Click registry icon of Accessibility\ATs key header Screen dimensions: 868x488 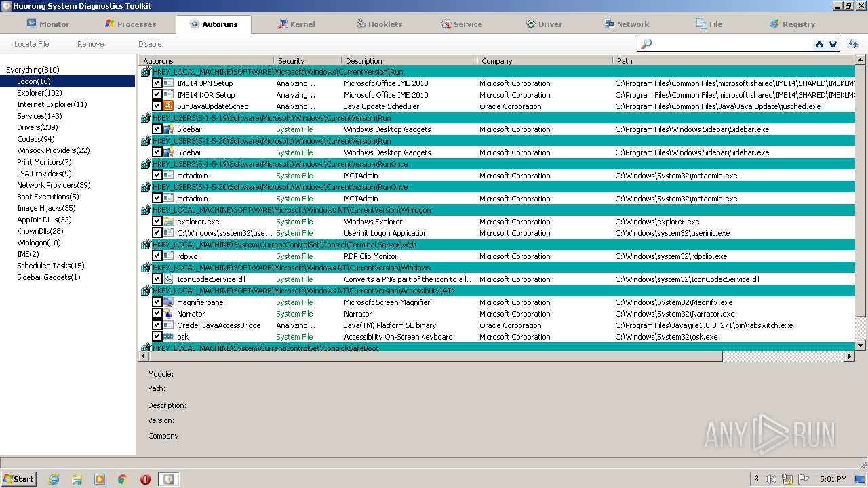[145, 291]
